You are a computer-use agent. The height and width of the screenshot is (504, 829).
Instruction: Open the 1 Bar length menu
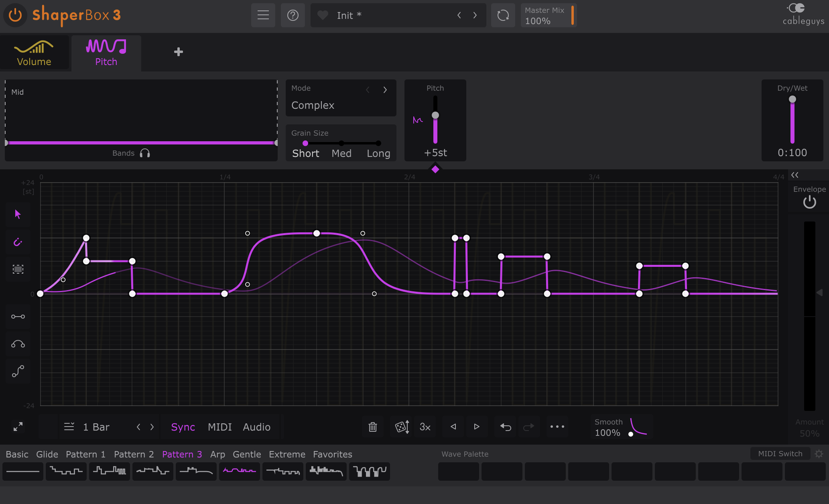(96, 427)
